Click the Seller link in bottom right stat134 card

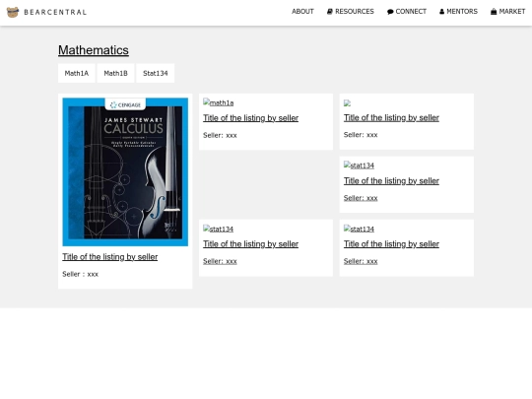point(361,261)
